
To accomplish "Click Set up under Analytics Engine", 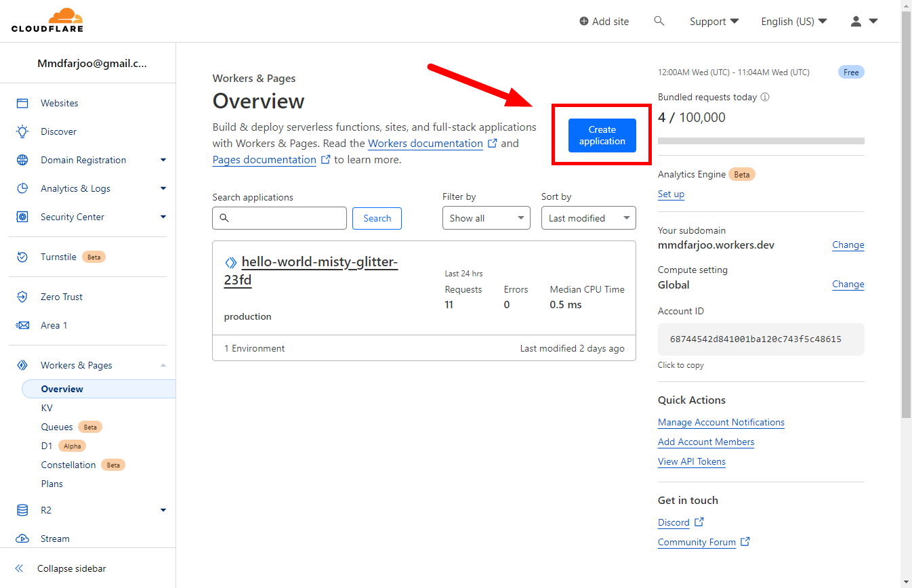I will coord(671,194).
